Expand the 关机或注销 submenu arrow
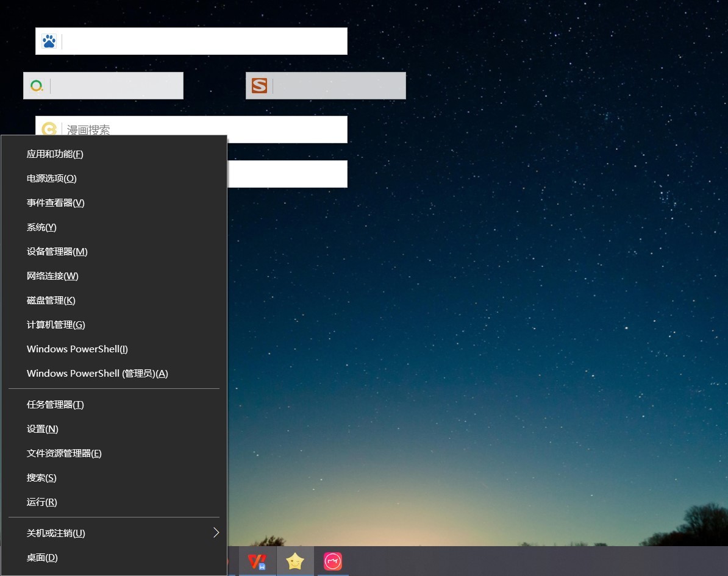Viewport: 728px width, 576px height. point(216,533)
